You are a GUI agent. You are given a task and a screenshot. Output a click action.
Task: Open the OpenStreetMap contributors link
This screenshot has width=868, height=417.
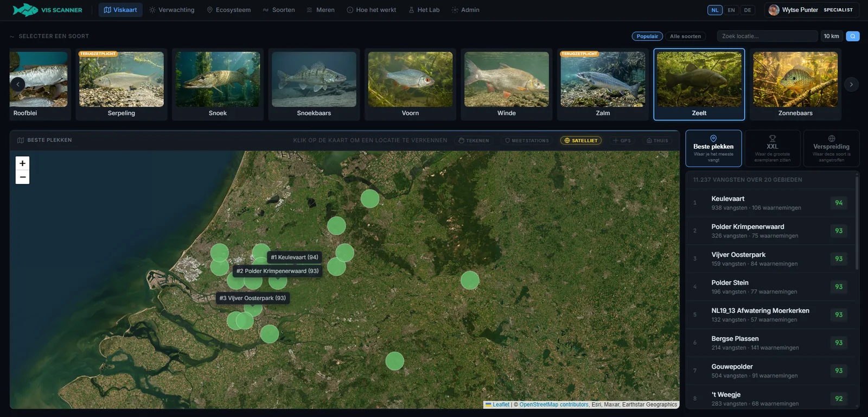tap(554, 405)
